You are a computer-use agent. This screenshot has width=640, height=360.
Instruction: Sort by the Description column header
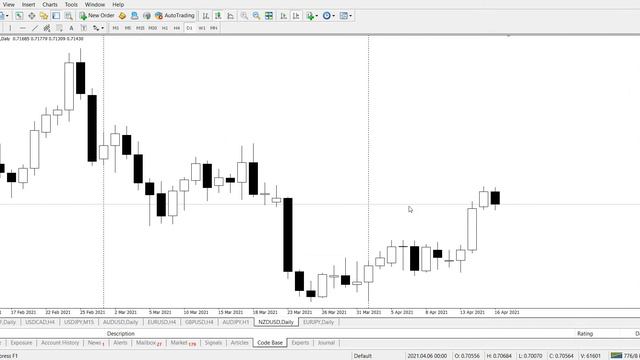click(121, 333)
